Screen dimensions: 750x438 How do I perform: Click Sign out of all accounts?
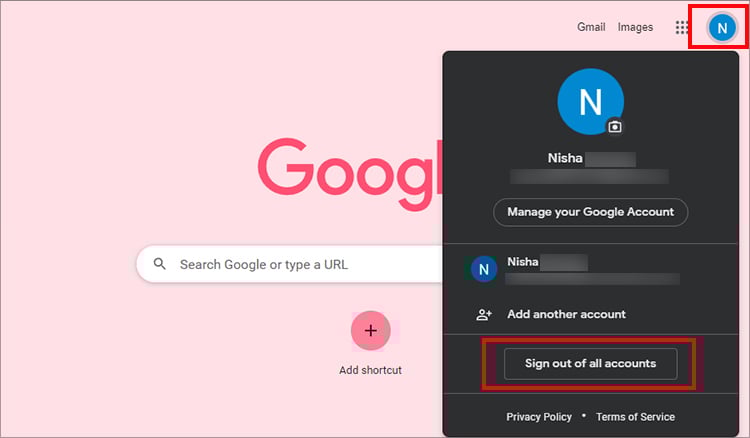591,363
